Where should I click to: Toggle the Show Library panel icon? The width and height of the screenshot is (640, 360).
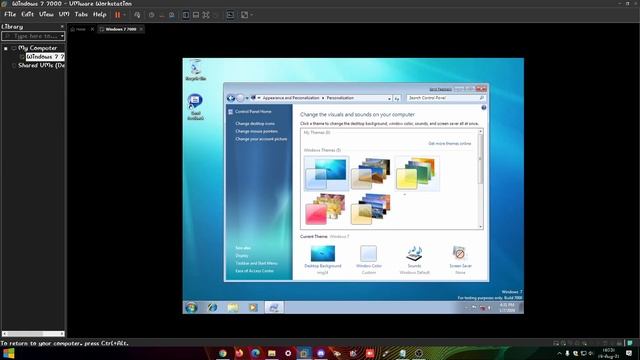pyautogui.click(x=186, y=15)
